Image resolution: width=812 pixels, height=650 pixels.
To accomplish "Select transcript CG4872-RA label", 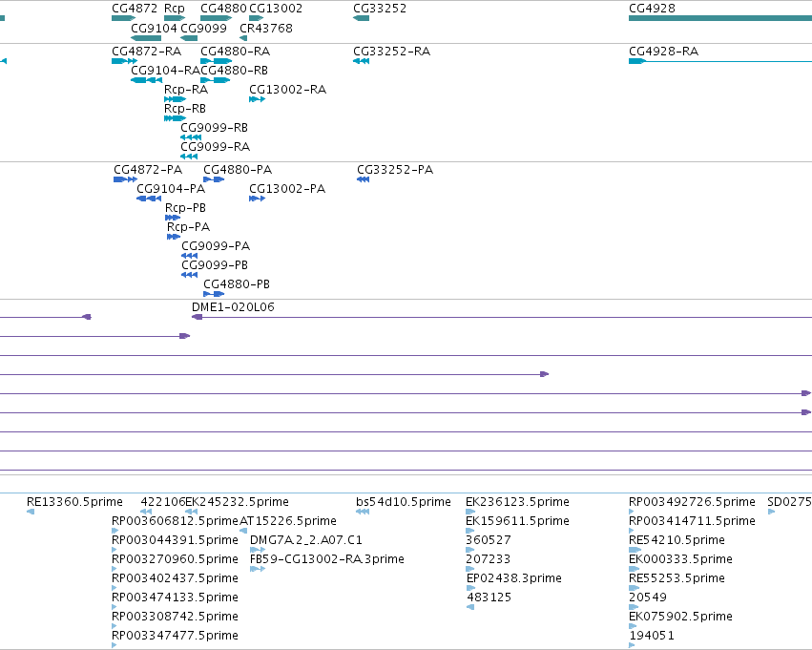I will pos(147,52).
